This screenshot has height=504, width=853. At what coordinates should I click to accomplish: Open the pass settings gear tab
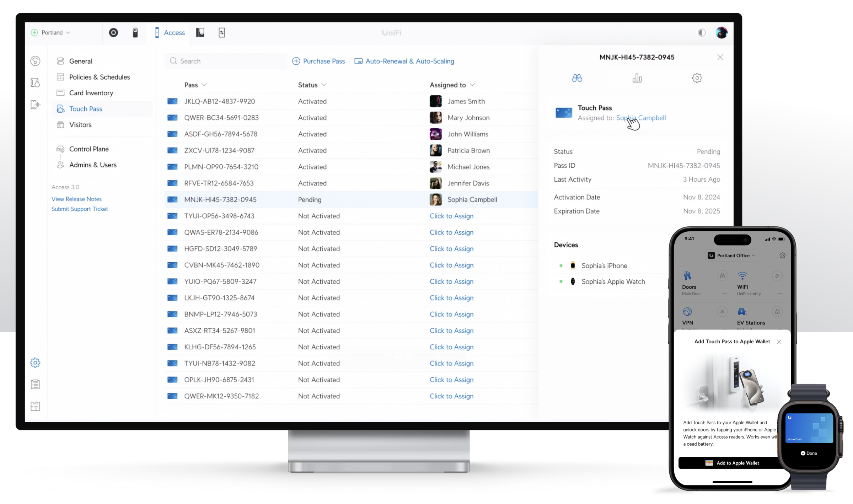click(697, 78)
